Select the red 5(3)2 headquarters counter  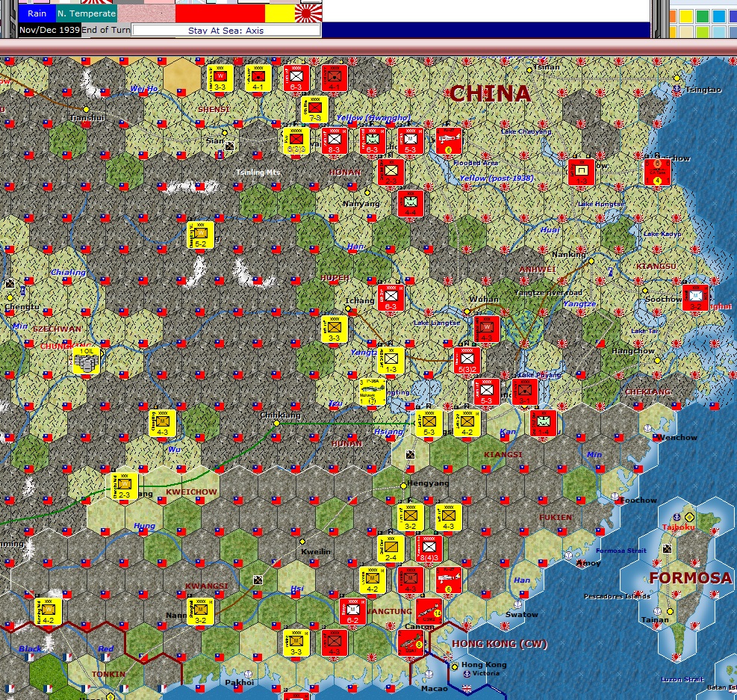point(467,361)
